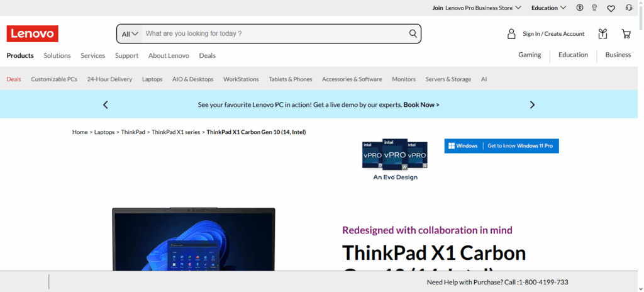Image resolution: width=644 pixels, height=292 pixels.
Task: Click 'Redesigned with collaboration in mind' text
Action: pos(428,230)
